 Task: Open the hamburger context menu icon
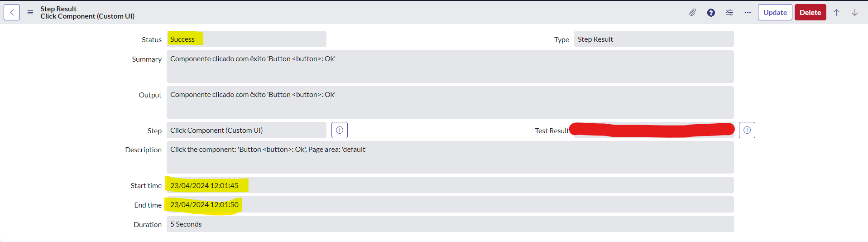point(30,12)
